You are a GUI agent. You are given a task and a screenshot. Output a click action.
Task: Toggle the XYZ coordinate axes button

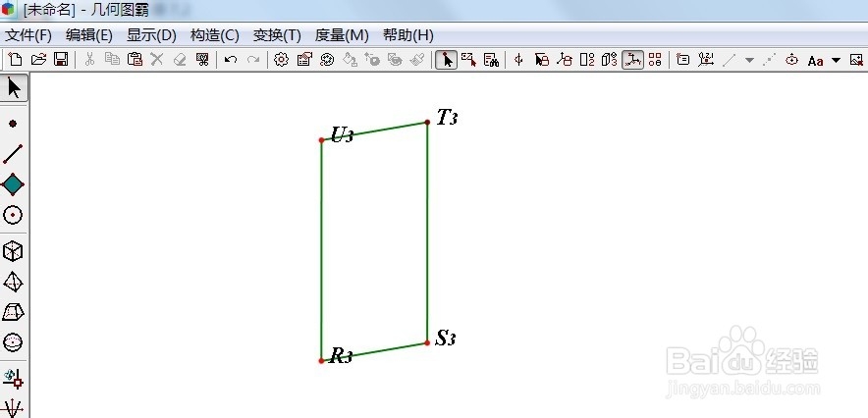click(632, 59)
